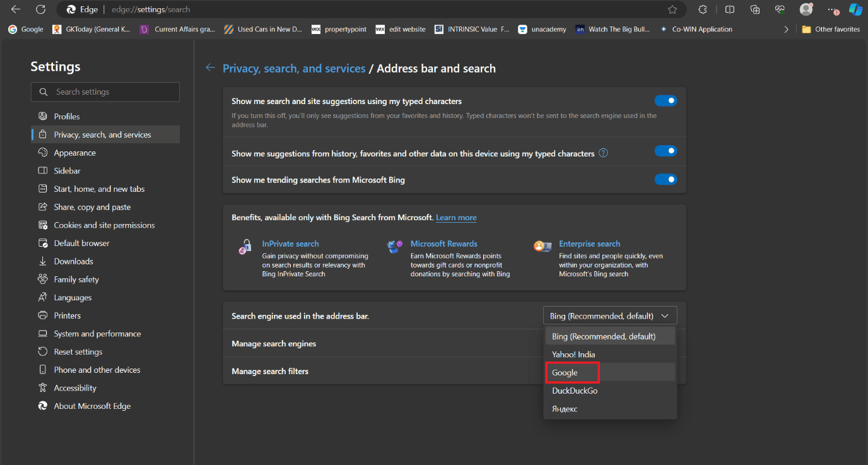The width and height of the screenshot is (868, 465).
Task: Choose DuckDuckGo from the dropdown list
Action: coord(610,391)
